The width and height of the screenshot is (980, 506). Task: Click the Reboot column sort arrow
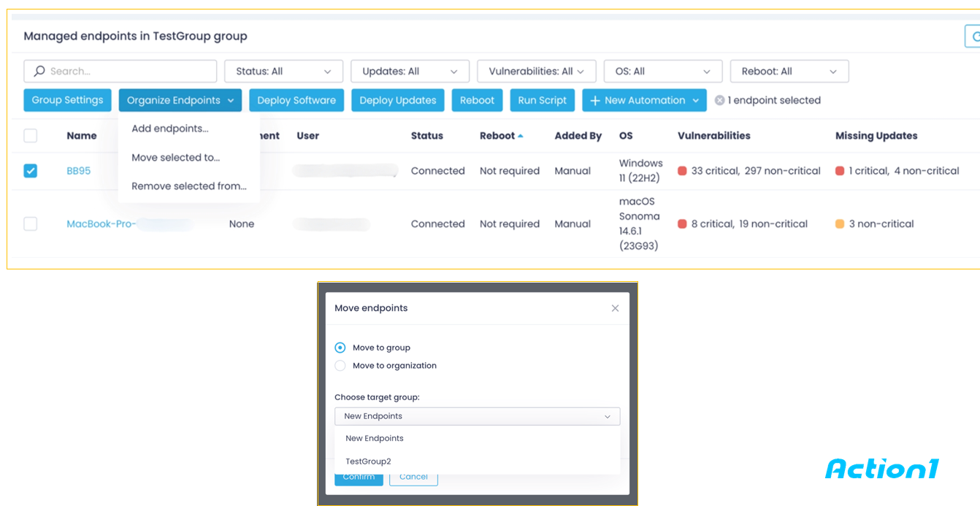pyautogui.click(x=521, y=136)
